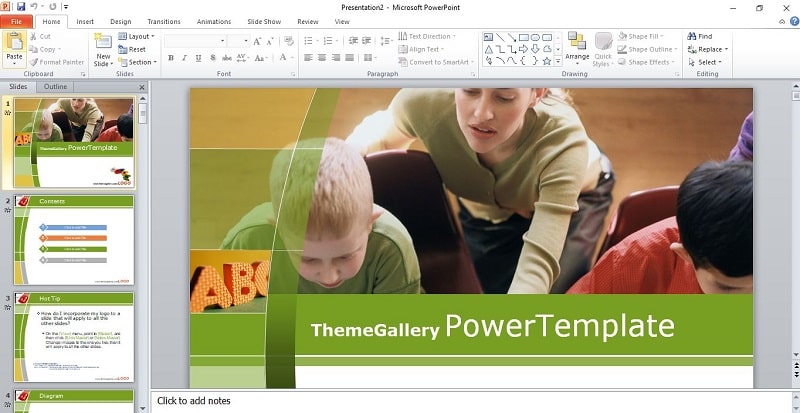
Task: Open the Section dropdown
Action: coord(137,62)
